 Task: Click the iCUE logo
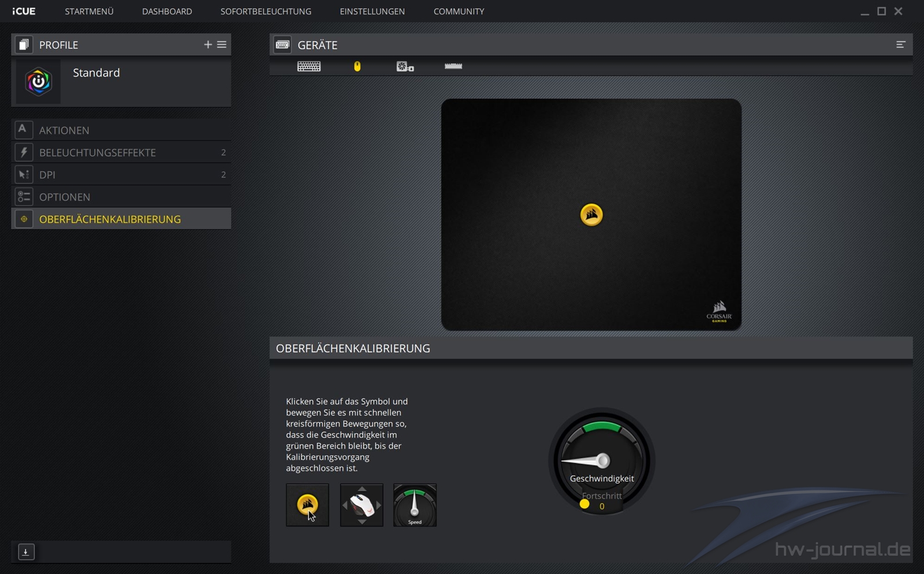[x=24, y=12]
